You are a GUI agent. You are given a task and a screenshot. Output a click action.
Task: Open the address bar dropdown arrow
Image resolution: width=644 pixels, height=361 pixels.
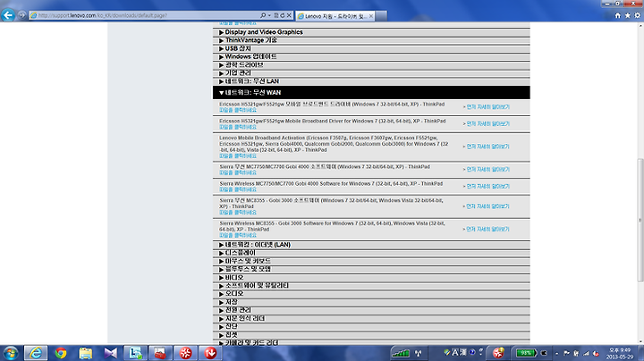click(269, 15)
